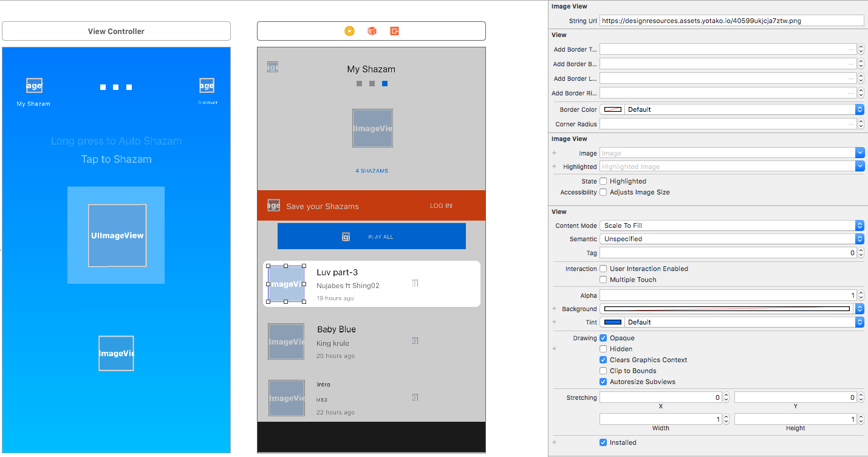Click the 4 SHAZAMS label
Screen dimensions: 868x457
372,171
